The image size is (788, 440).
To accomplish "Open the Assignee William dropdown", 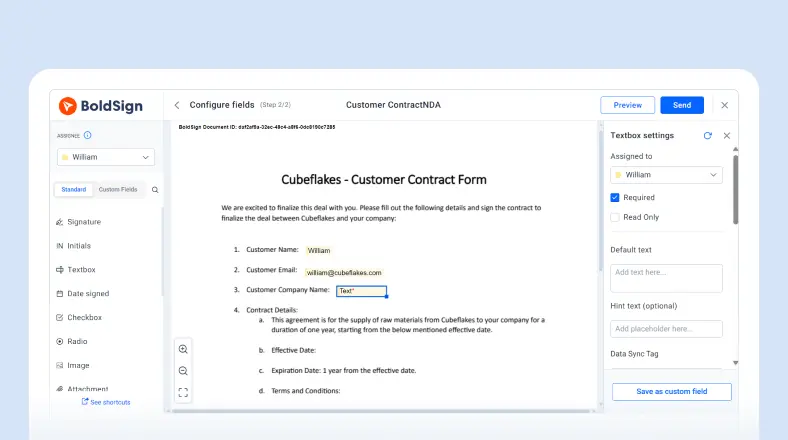I will coord(106,157).
